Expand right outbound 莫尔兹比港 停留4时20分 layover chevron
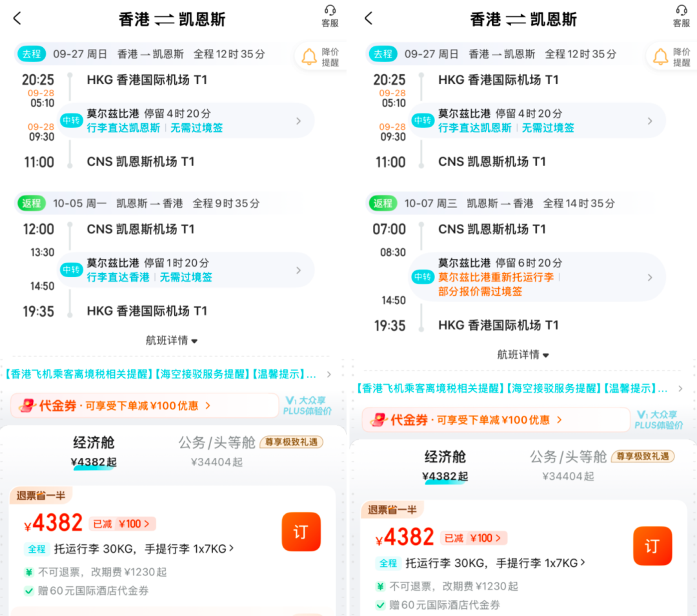The image size is (697, 616). [x=650, y=121]
